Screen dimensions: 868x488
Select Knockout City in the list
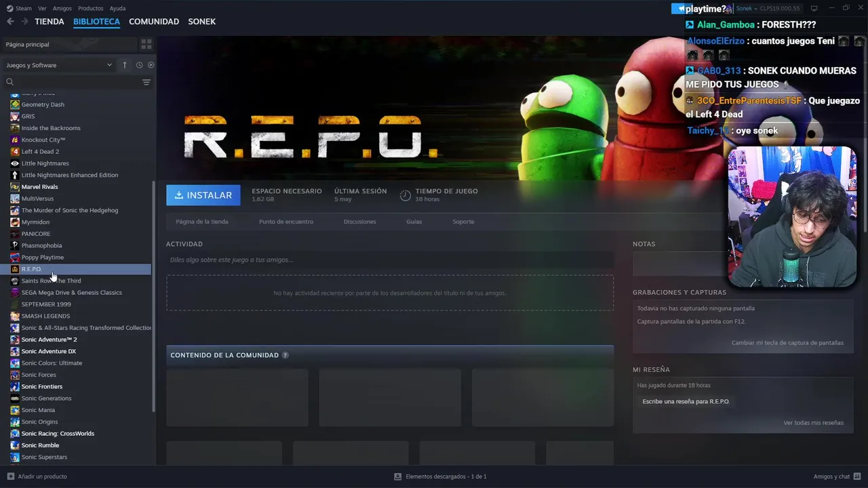pyautogui.click(x=43, y=140)
